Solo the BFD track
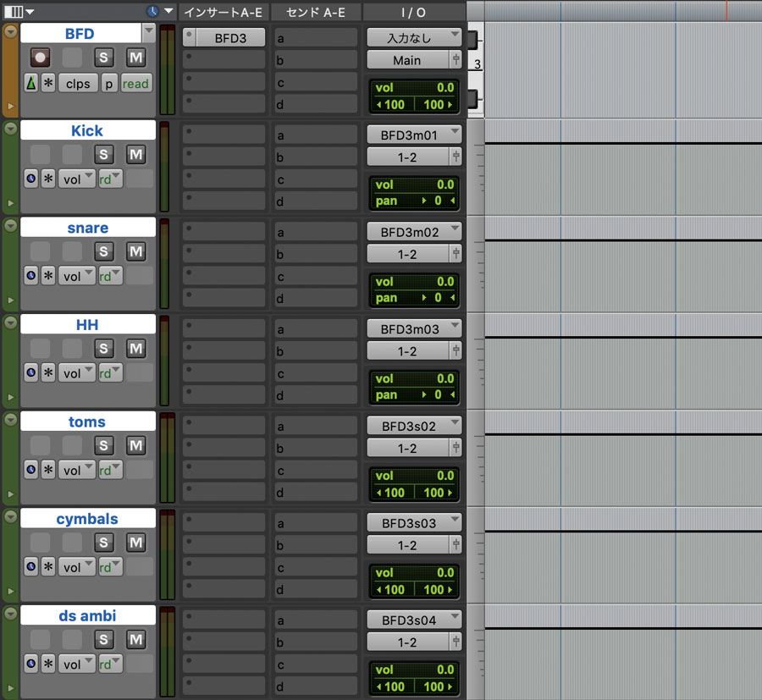Screen dimensions: 762x700 [103, 58]
